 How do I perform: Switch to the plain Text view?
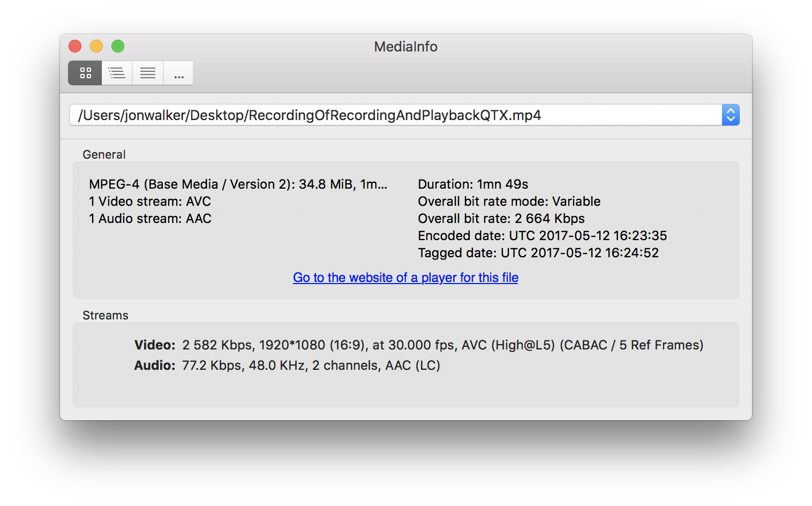[x=148, y=73]
